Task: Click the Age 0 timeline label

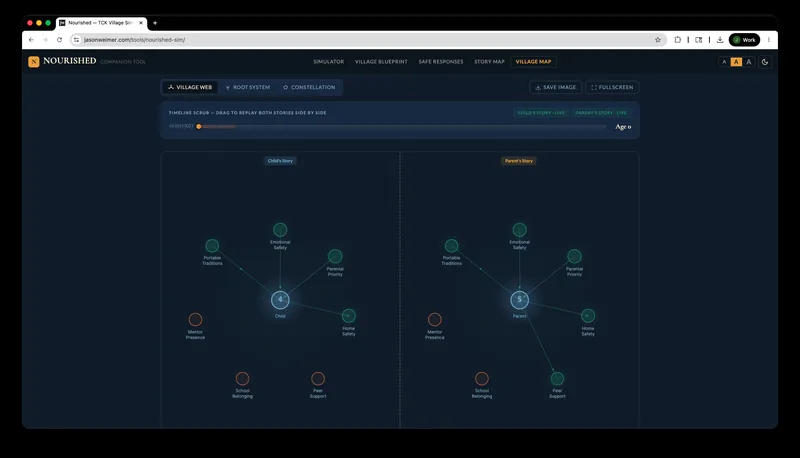Action: [623, 127]
